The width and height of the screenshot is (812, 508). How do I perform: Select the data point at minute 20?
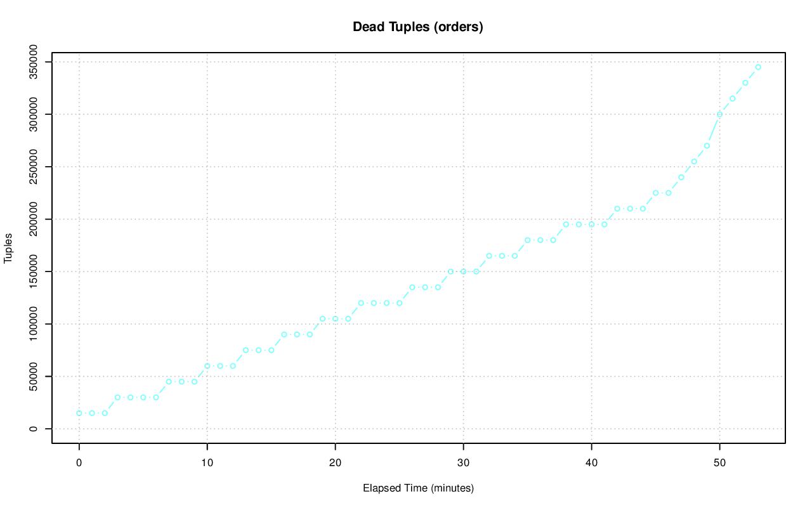coord(335,319)
